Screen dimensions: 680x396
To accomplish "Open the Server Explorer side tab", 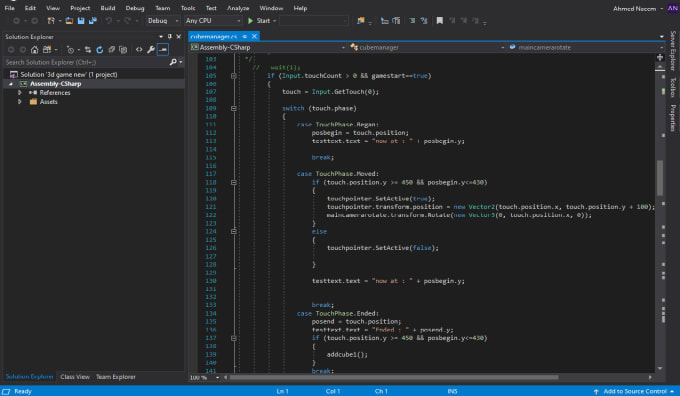I will tap(673, 50).
